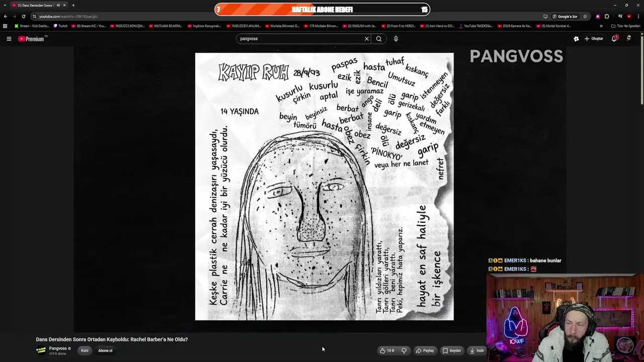Open Pangvoss channel avatar

41,350
